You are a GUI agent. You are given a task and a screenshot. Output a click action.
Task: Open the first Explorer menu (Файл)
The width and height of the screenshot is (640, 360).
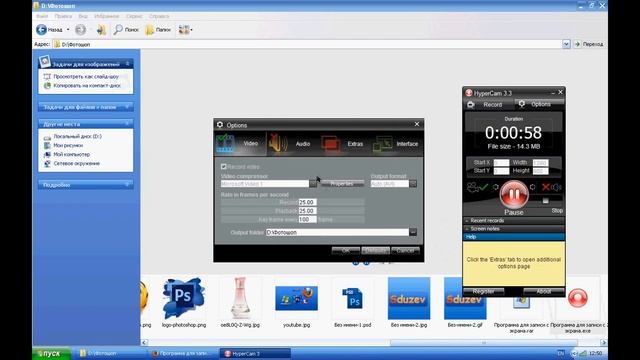click(42, 16)
